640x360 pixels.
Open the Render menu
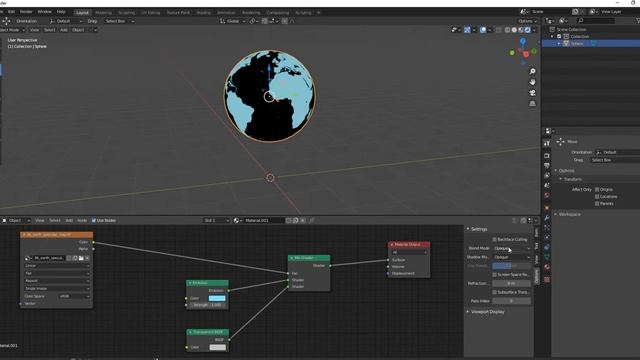point(26,12)
